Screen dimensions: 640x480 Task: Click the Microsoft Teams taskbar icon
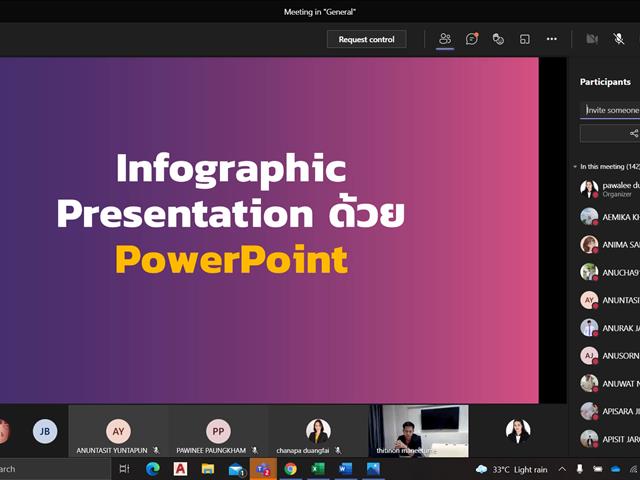(263, 469)
